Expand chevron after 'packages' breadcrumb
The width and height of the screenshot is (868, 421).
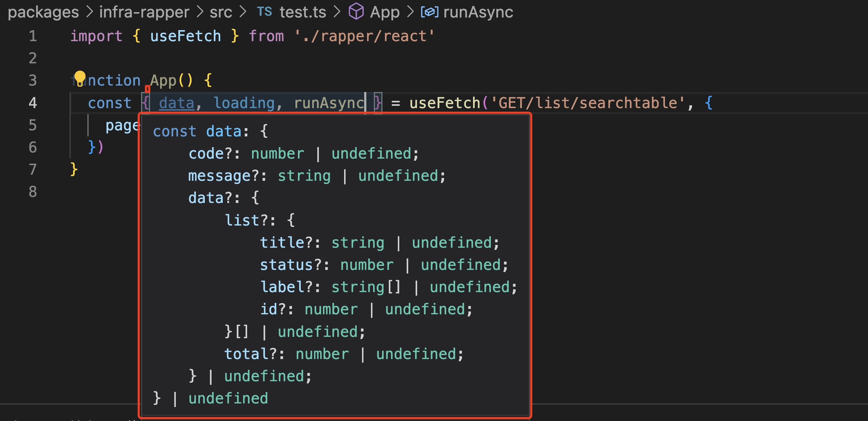(x=90, y=12)
